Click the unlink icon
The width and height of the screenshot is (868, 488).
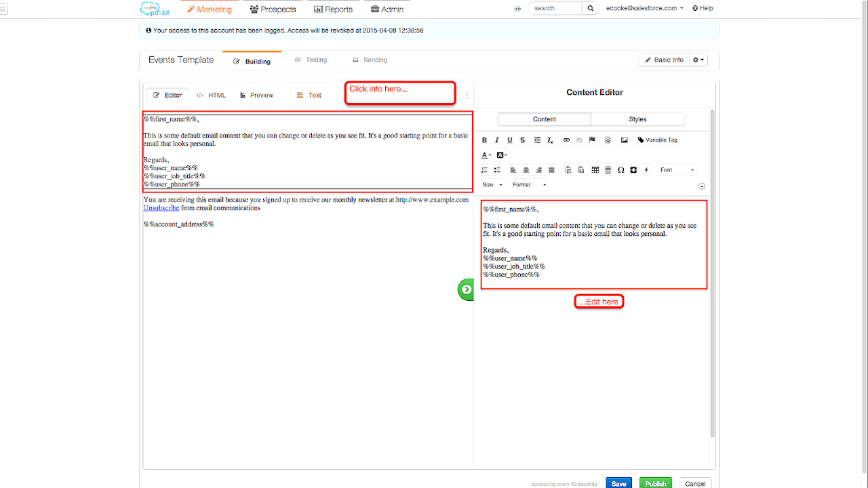579,140
